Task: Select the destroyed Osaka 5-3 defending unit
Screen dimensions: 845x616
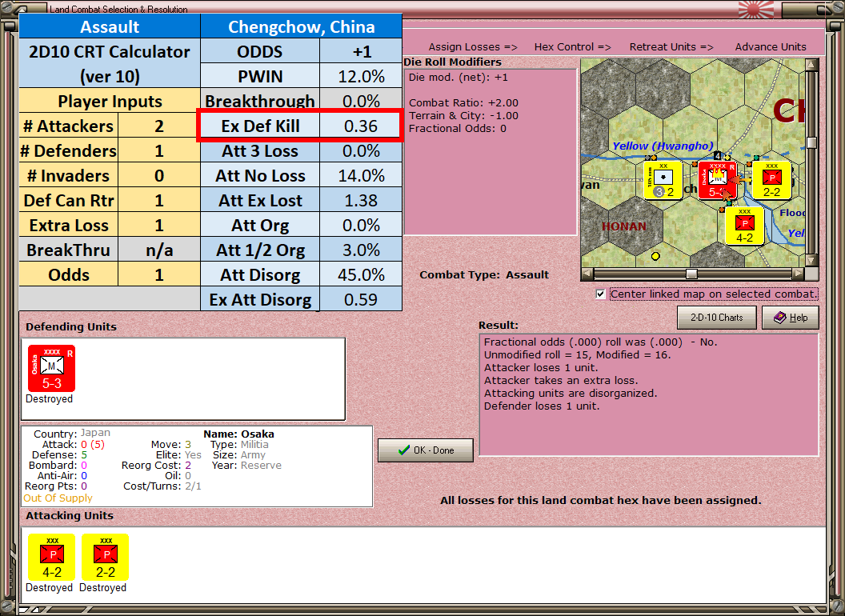Action: coord(51,369)
